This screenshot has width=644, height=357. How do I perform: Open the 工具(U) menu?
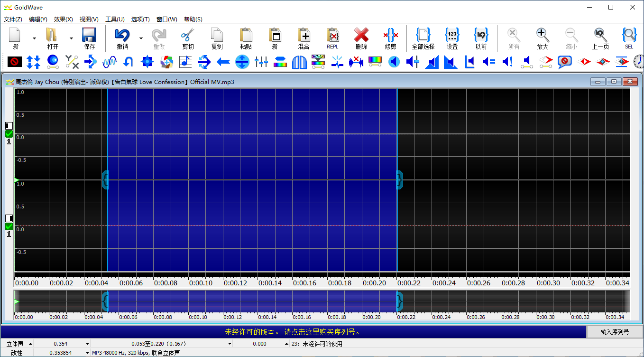[115, 19]
